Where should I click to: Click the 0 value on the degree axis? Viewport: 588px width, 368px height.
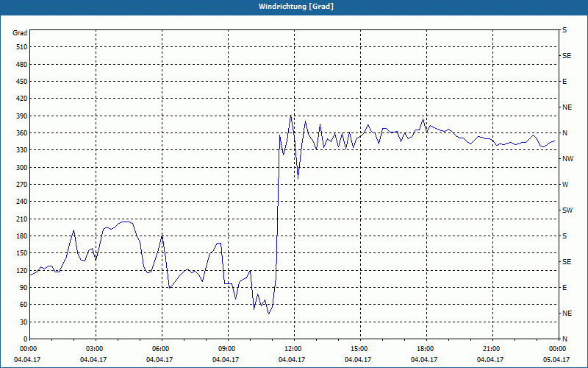point(25,339)
